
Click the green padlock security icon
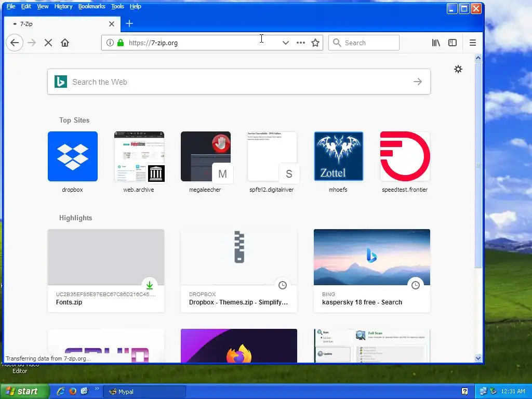click(x=121, y=43)
